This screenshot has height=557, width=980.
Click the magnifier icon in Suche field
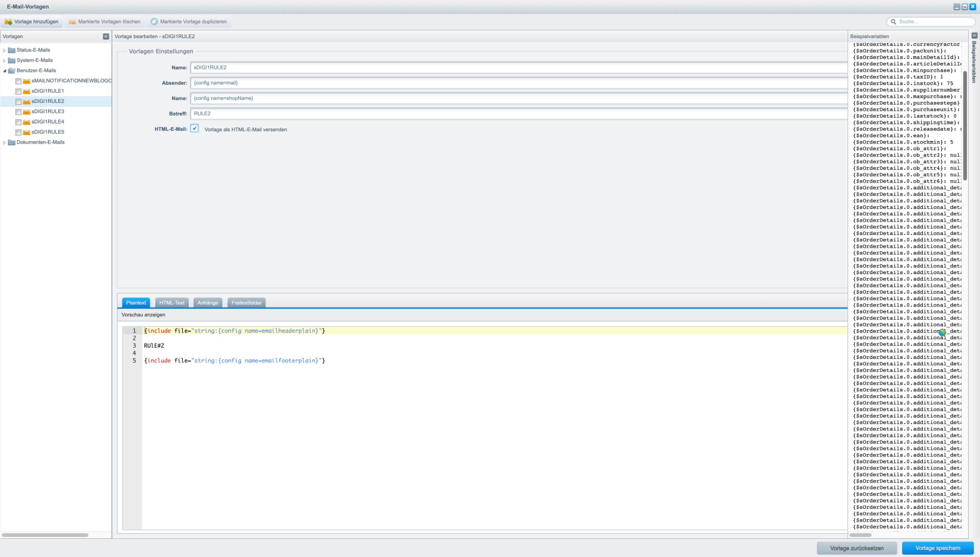(x=894, y=22)
